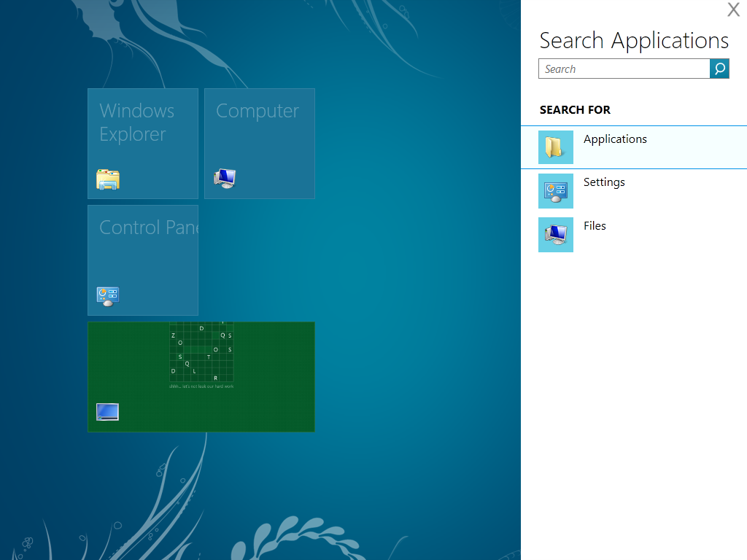Click the Search Applications heading
Screen dimensions: 747x560
(x=634, y=41)
